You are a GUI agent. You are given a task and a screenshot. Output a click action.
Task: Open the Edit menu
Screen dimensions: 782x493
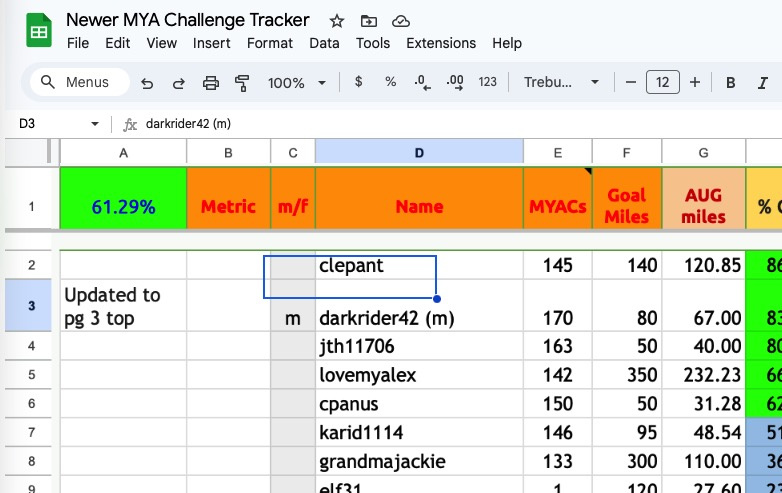click(x=118, y=43)
